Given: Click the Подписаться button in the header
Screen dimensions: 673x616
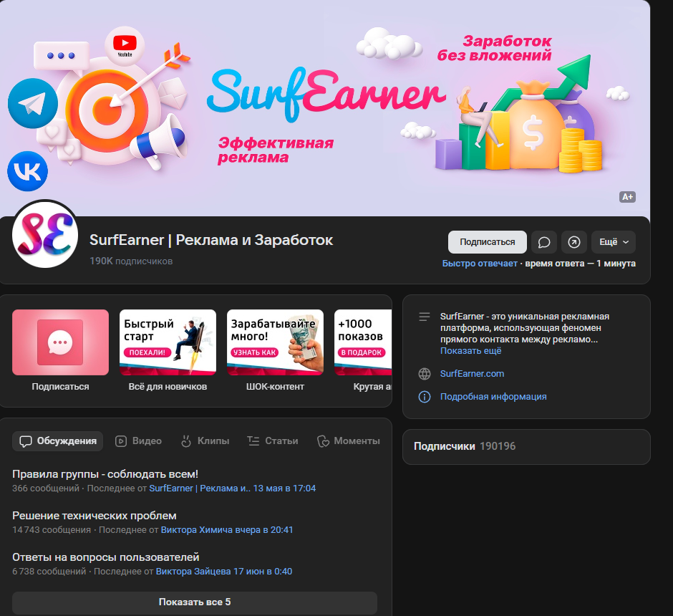Looking at the screenshot, I should (x=487, y=242).
